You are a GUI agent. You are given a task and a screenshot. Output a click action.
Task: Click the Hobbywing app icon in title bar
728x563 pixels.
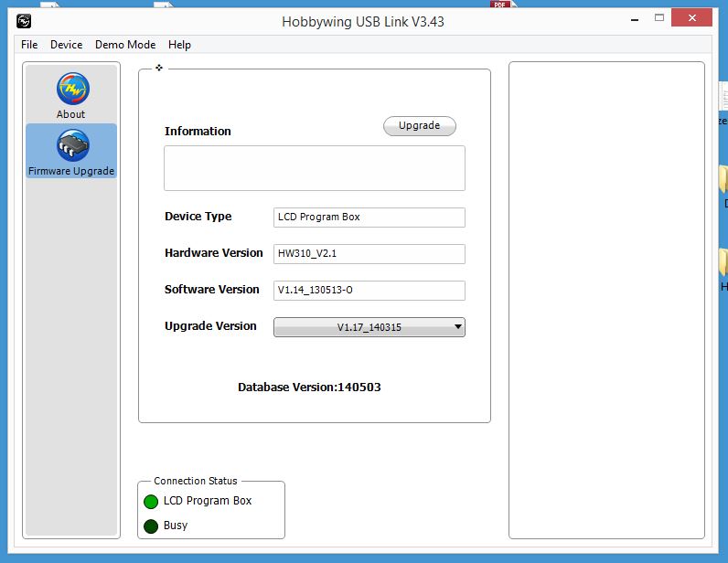[x=24, y=21]
